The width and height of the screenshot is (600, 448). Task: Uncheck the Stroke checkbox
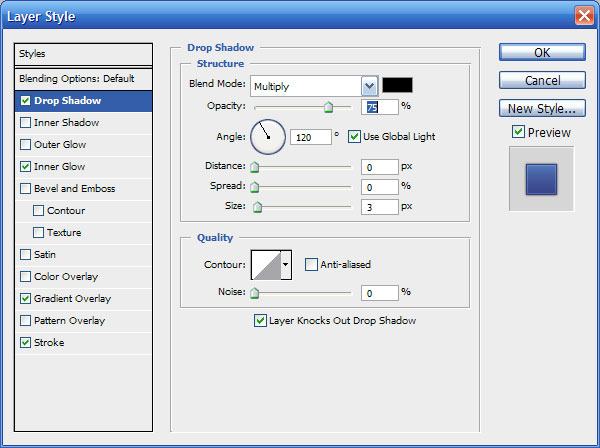click(x=25, y=343)
